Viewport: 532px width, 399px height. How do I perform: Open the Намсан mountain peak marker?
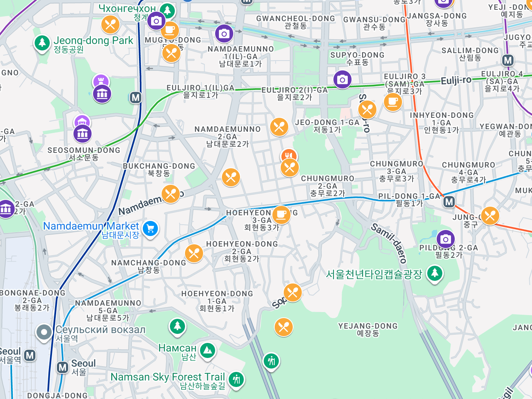pyautogui.click(x=207, y=350)
